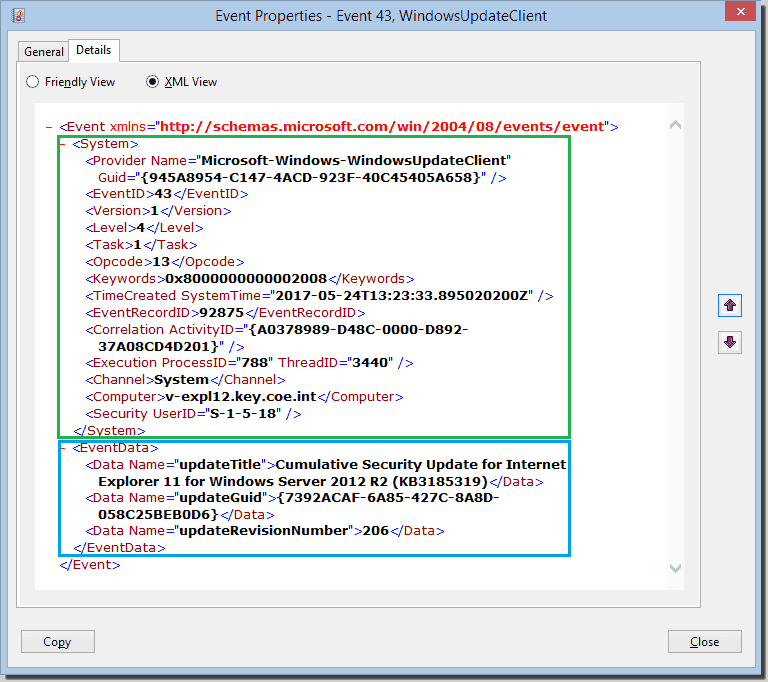Click the Provider Name Microsoft-Windows-WindowsUpdateClient line
Screen dimensions: 768x682
(298, 161)
